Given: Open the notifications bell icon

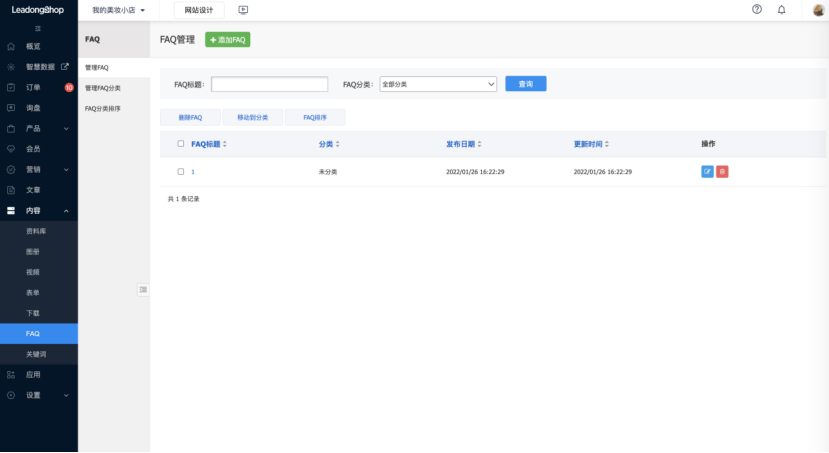Looking at the screenshot, I should pyautogui.click(x=781, y=10).
